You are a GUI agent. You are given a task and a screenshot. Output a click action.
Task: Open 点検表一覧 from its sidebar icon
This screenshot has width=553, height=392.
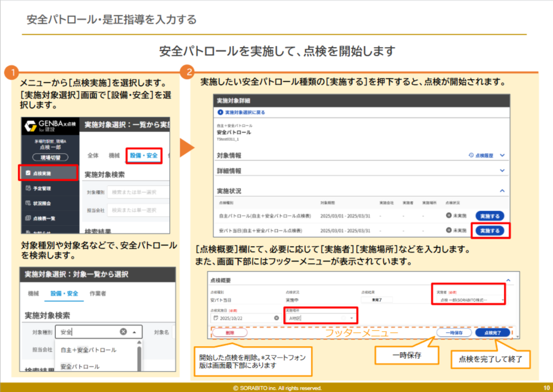coord(28,219)
